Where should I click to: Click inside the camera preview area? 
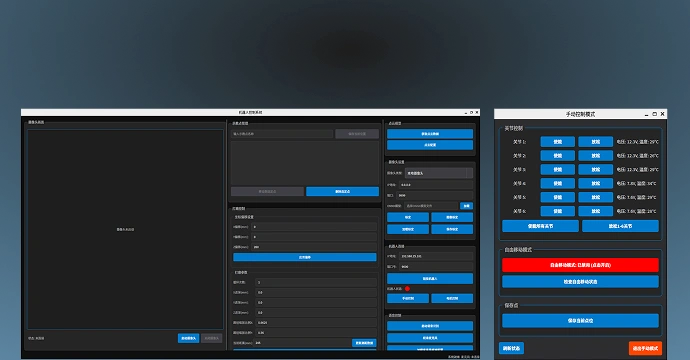125,229
